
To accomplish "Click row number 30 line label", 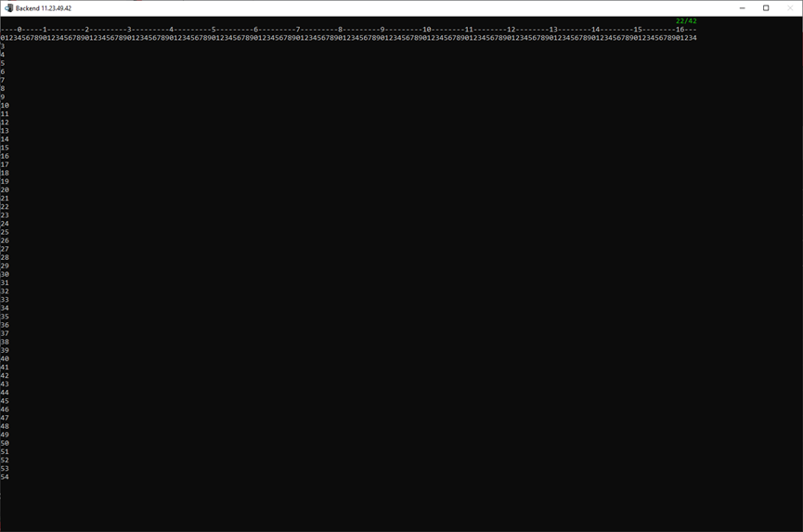I will click(x=5, y=275).
